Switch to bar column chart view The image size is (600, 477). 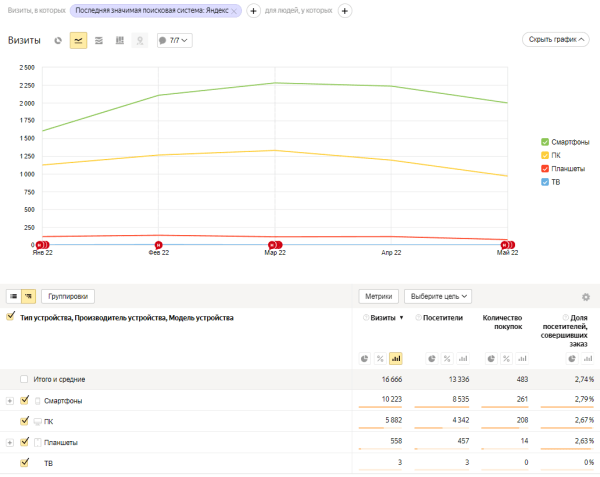[x=120, y=41]
